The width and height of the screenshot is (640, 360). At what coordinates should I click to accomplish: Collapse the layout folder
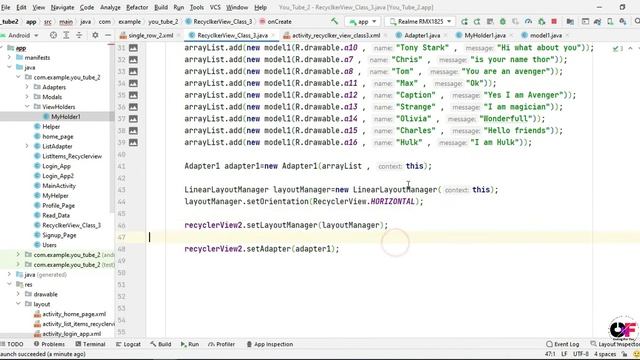click(18, 304)
